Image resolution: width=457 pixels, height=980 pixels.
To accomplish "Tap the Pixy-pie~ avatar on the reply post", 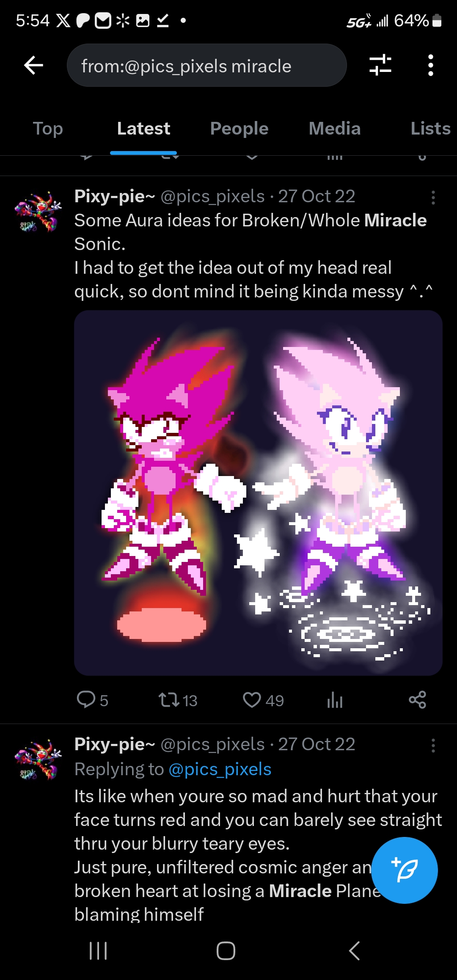I will (38, 760).
